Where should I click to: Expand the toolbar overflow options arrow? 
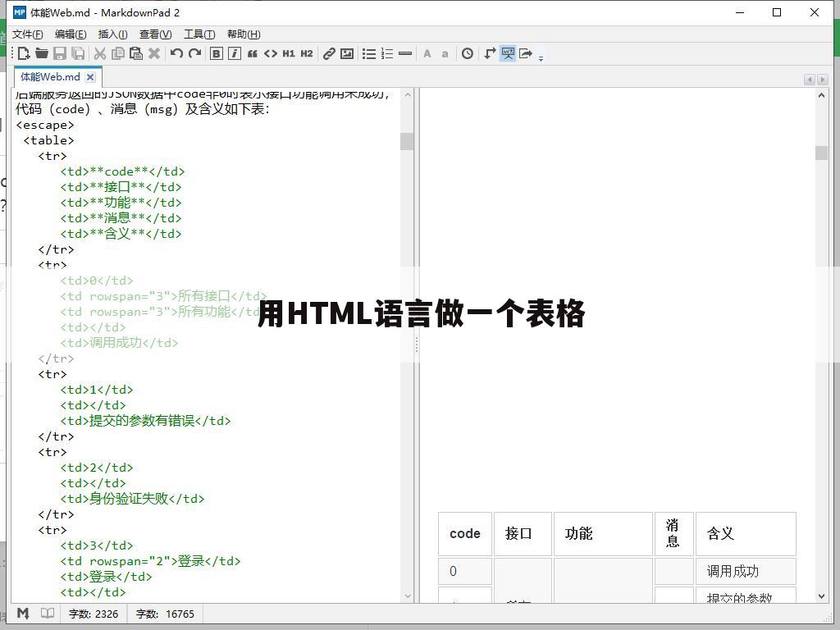click(541, 57)
